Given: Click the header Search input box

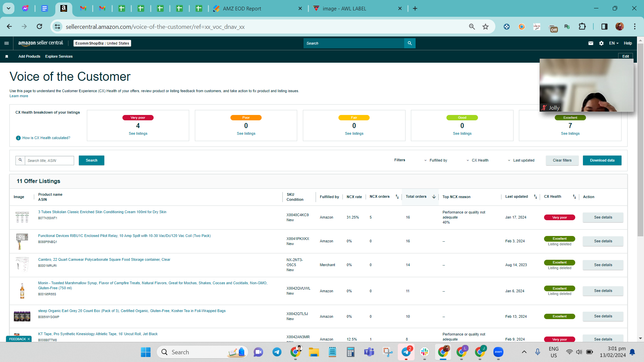Looking at the screenshot, I should coord(354,43).
